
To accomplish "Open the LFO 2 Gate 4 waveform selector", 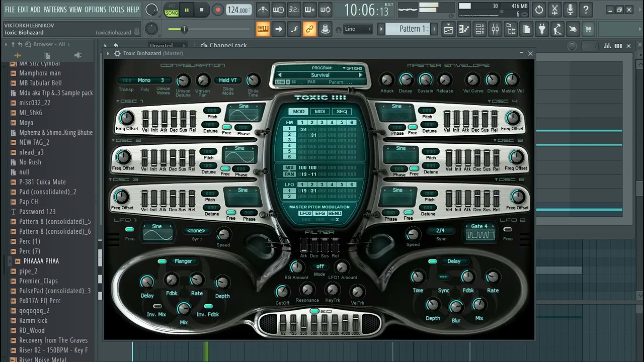I will coord(479,232).
